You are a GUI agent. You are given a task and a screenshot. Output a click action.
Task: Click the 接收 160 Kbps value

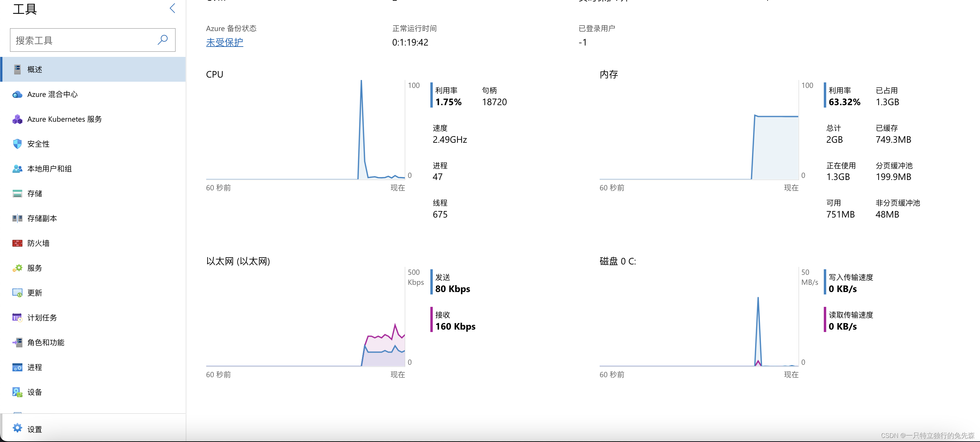pyautogui.click(x=456, y=327)
